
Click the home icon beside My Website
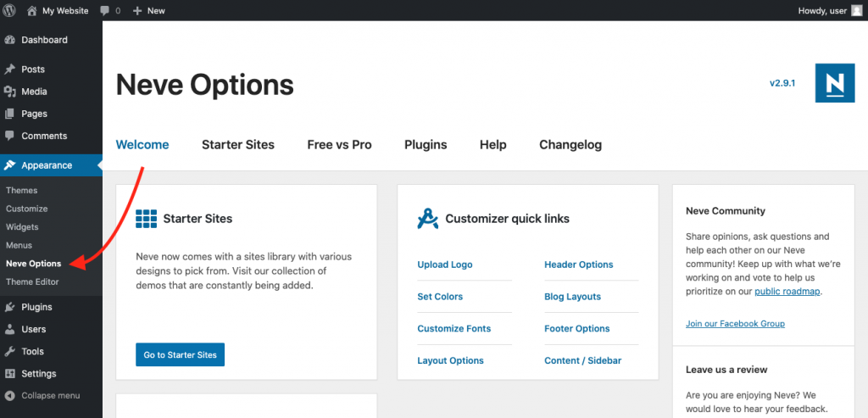[32, 10]
